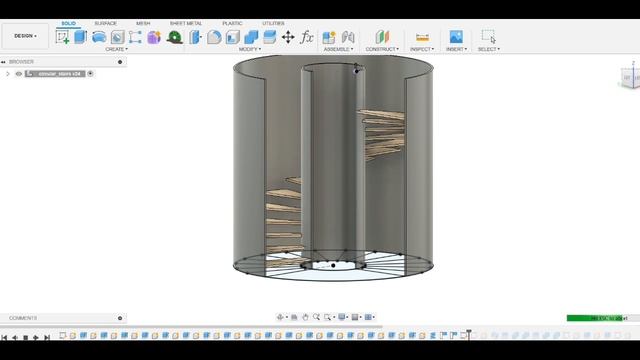This screenshot has width=640, height=360.
Task: Collapse the BROWSER panel arrows
Action: (3, 62)
